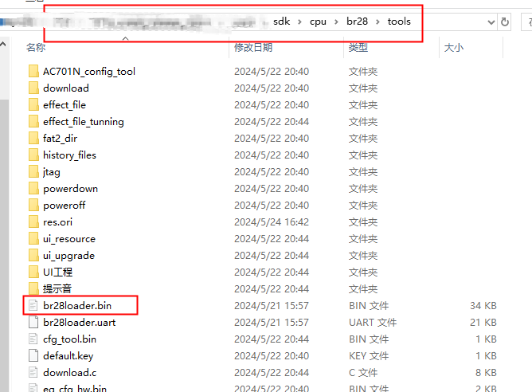Expand the chevron after cpu in path
The width and height of the screenshot is (532, 392).
pos(336,22)
